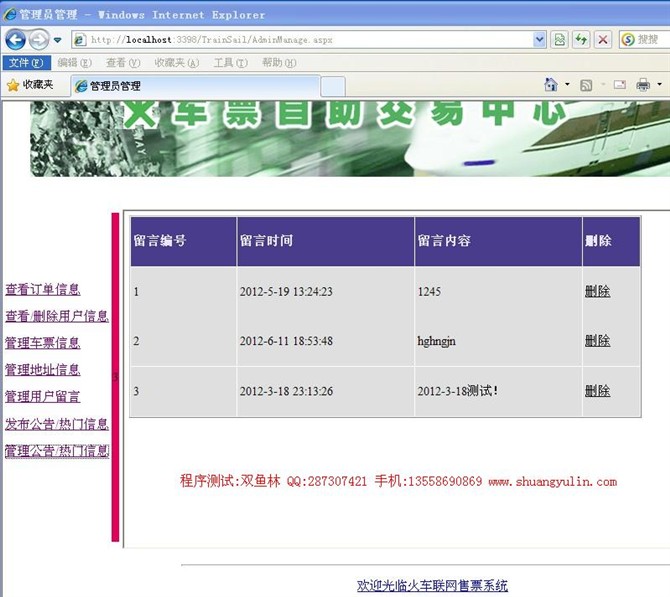Click the timestamp 2012-3-18 23:13:26

[286, 391]
